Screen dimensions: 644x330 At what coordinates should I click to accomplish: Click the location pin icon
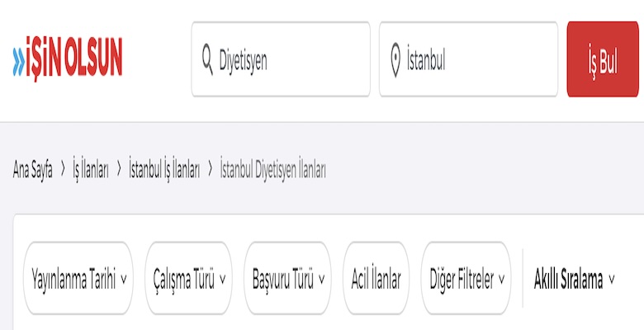395,59
